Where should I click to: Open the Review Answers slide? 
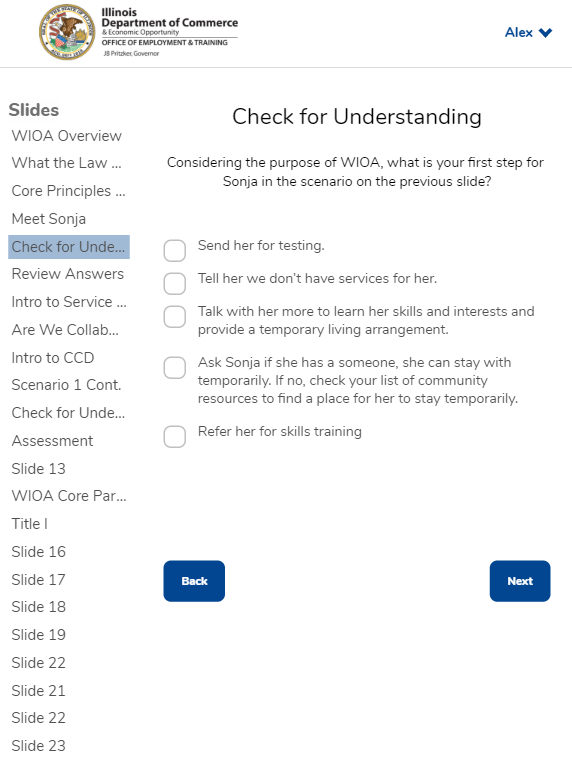click(68, 274)
